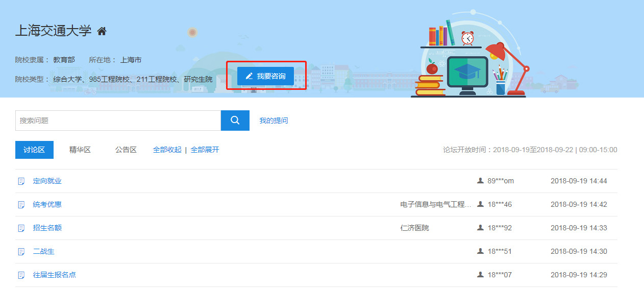
Task: Select the 讨论区 tab
Action: [34, 150]
